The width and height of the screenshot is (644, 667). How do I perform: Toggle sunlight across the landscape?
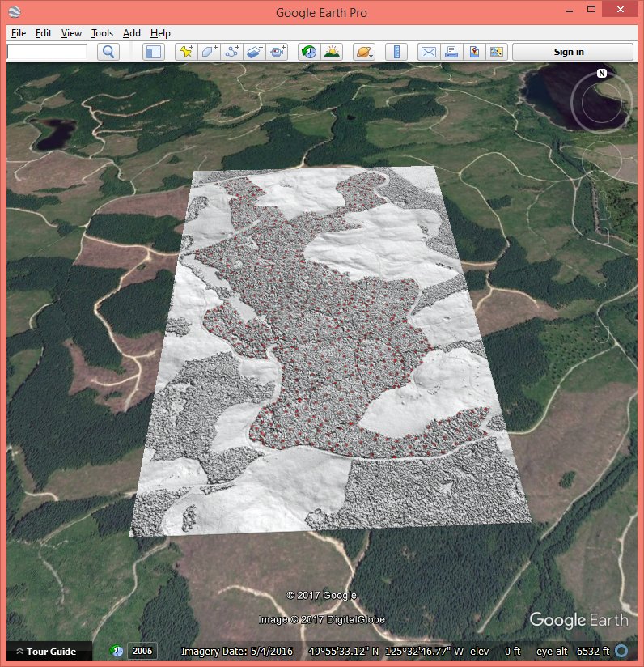332,52
